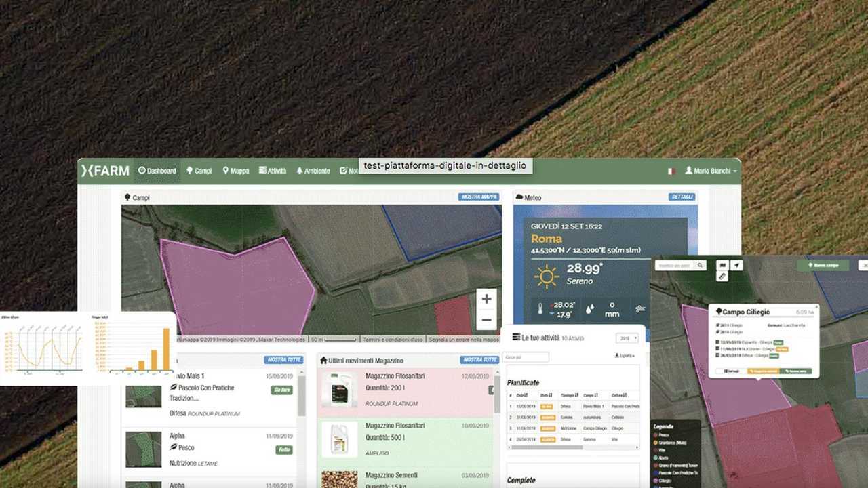Click Segnala un errore nella mappa link
Screen dimensions: 868x488
click(x=464, y=340)
